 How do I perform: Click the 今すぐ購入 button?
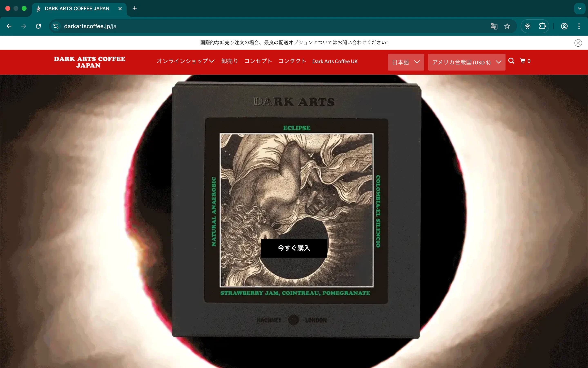point(294,248)
